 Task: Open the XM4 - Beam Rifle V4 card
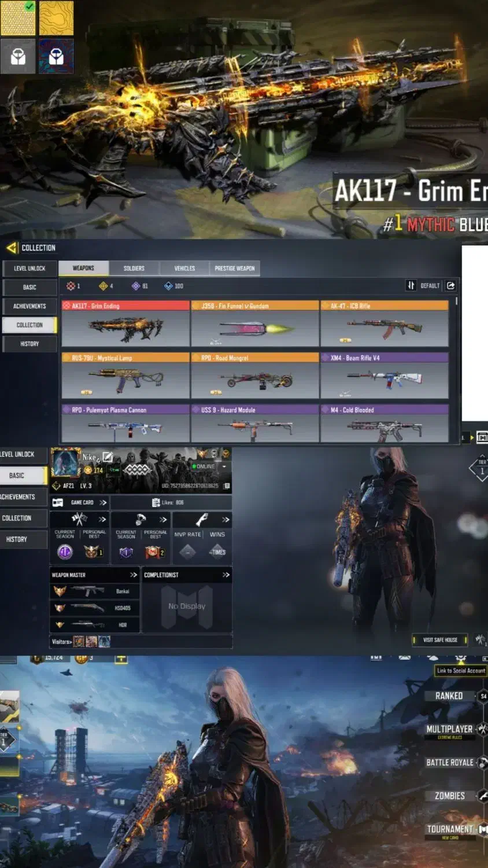point(385,376)
